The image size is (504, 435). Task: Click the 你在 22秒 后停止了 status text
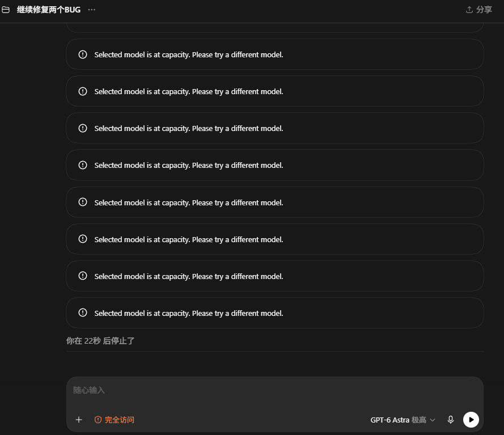tap(100, 341)
